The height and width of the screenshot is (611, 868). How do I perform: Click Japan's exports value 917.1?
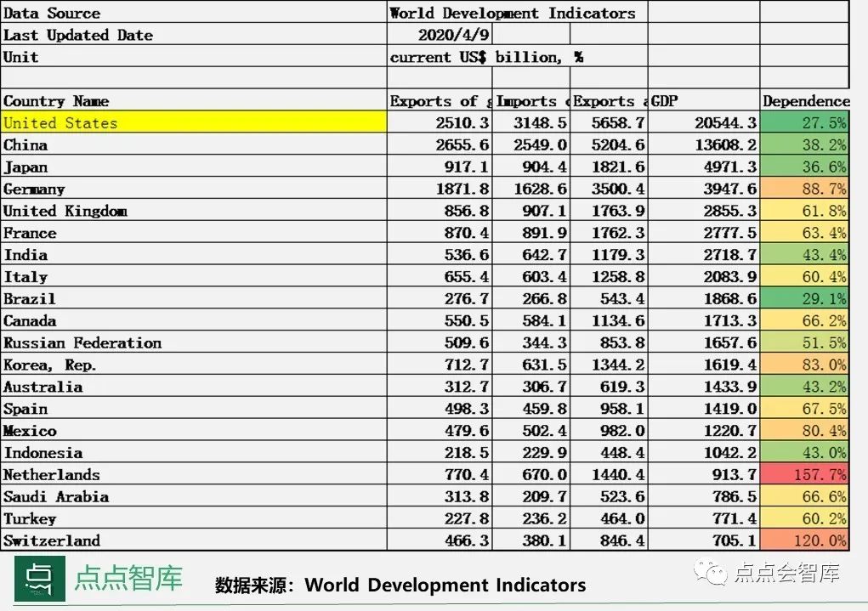pyautogui.click(x=440, y=167)
